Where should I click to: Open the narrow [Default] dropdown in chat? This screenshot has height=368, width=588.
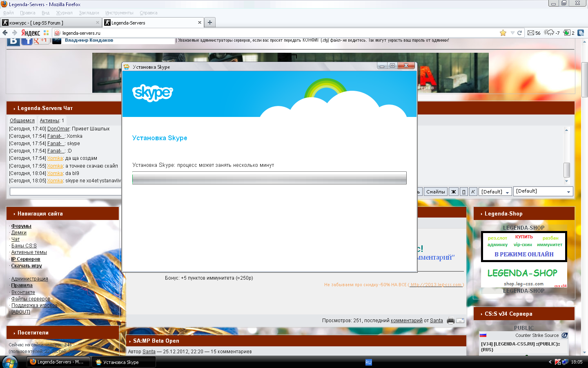(495, 192)
